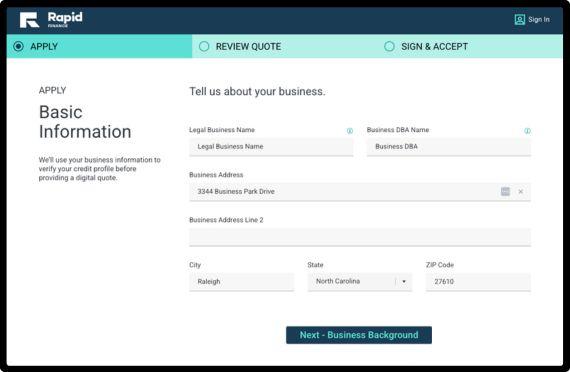Edit the Business Address field
The image size is (570, 372).
tap(360, 192)
